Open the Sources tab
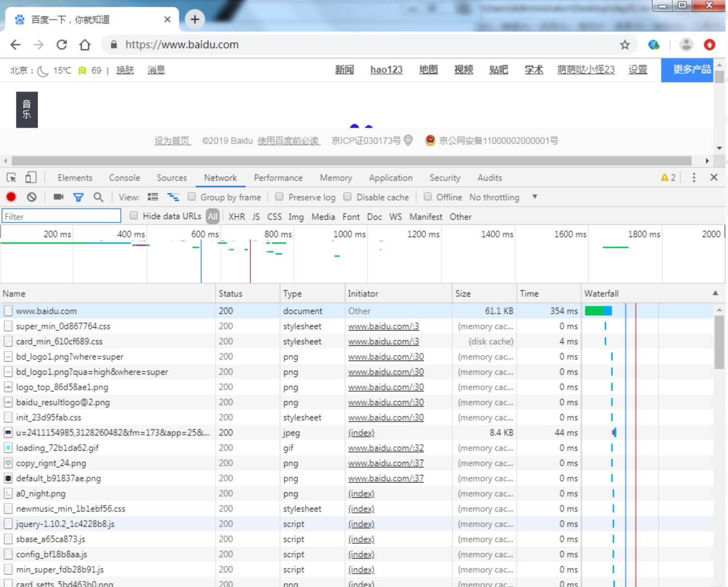This screenshot has width=728, height=587. click(x=172, y=178)
